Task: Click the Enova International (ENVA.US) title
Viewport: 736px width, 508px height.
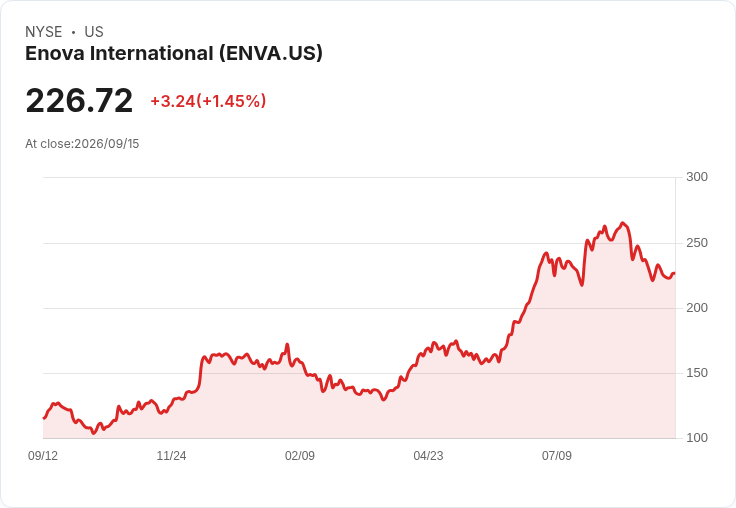Action: (174, 54)
